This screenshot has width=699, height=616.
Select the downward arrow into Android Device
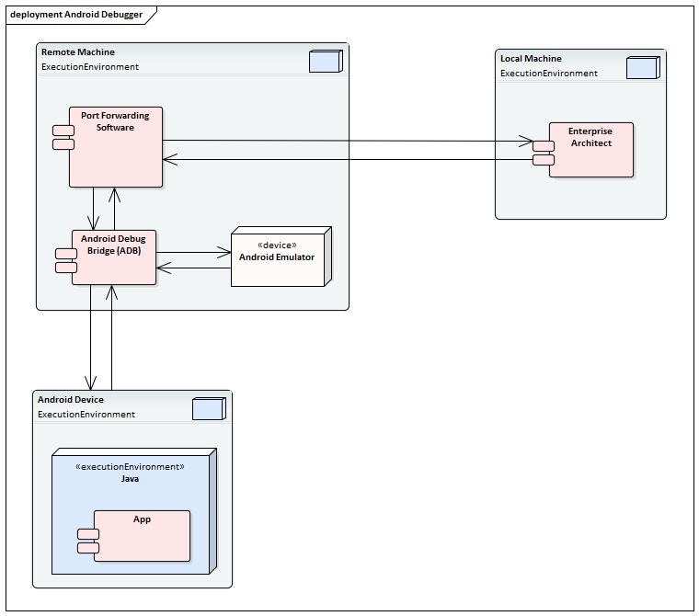coord(91,340)
